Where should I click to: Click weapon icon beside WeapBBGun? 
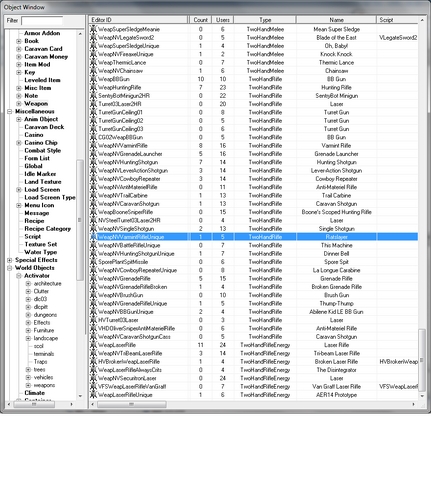coord(93,79)
